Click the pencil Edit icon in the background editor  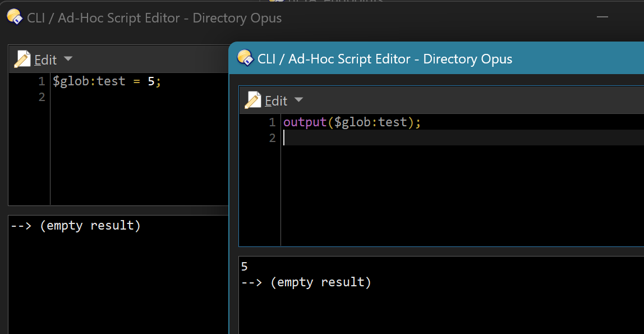pos(22,59)
